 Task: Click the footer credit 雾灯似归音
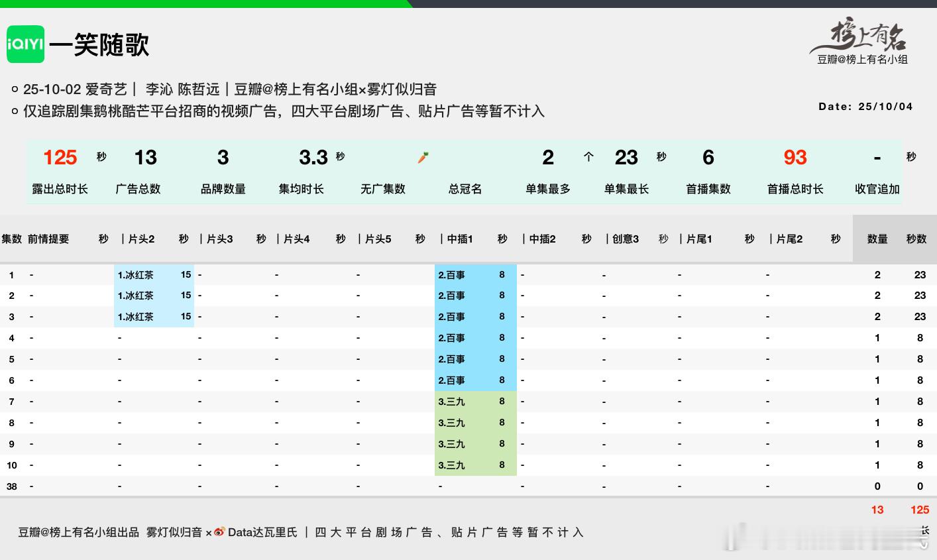tap(174, 532)
